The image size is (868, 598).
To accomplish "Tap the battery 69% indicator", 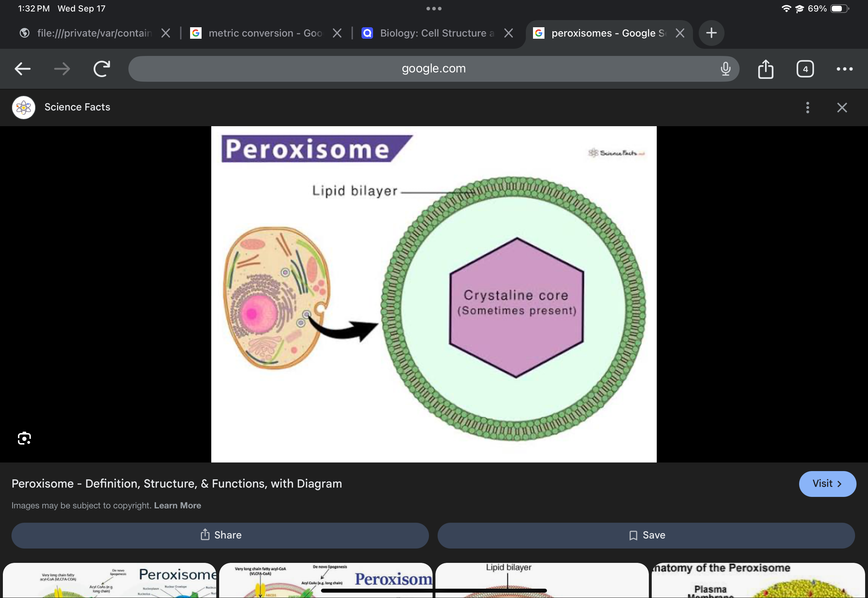I will pyautogui.click(x=828, y=9).
